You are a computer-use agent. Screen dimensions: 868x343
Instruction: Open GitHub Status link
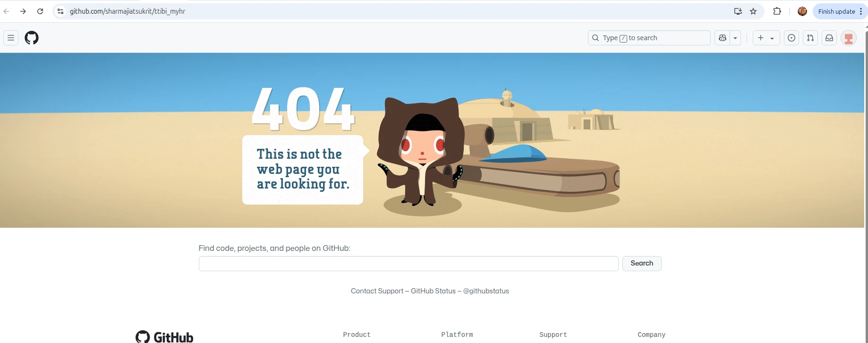(433, 291)
